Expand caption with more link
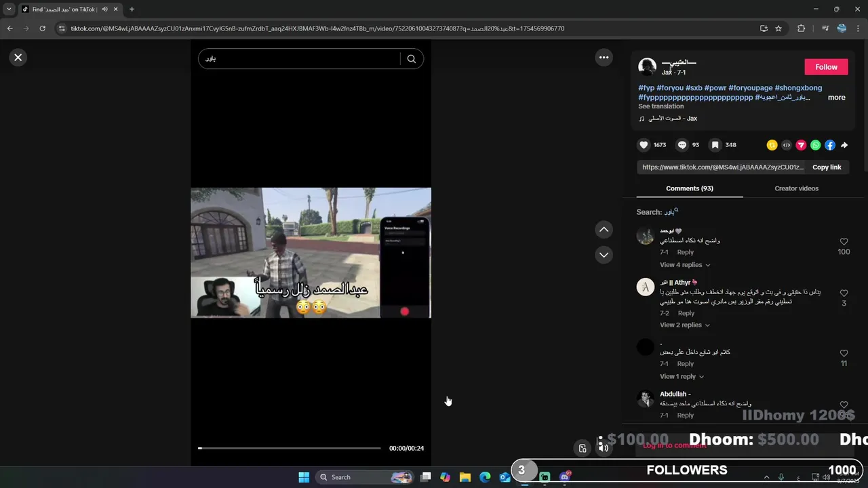The height and width of the screenshot is (488, 868). click(x=836, y=98)
